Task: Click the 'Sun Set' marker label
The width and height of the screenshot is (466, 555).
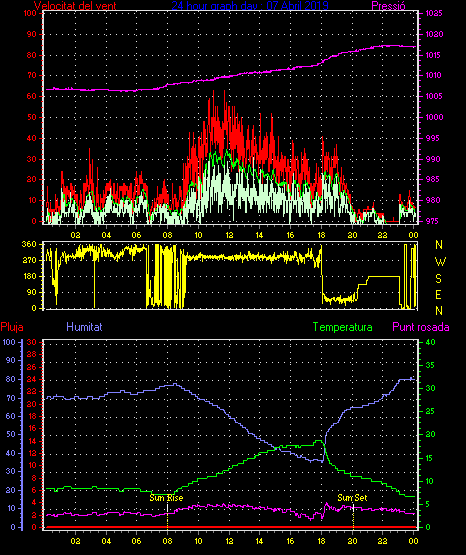Action: tap(352, 498)
